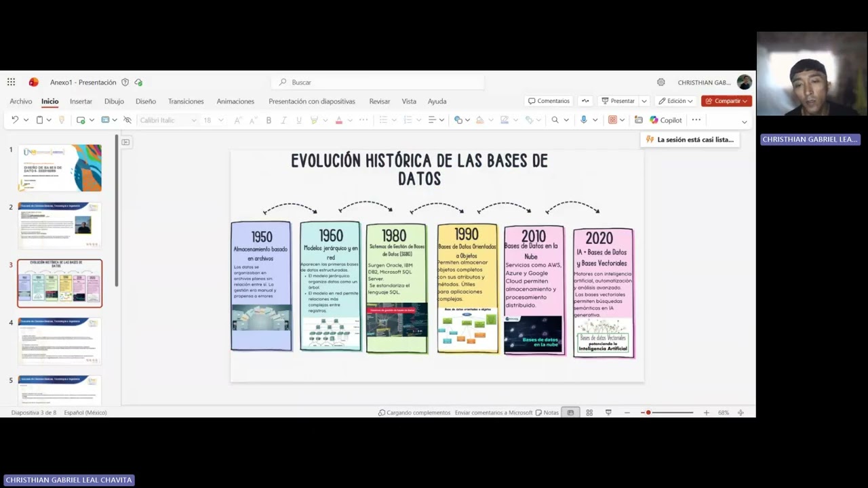Click the PowerPoint logo icon

[33, 82]
